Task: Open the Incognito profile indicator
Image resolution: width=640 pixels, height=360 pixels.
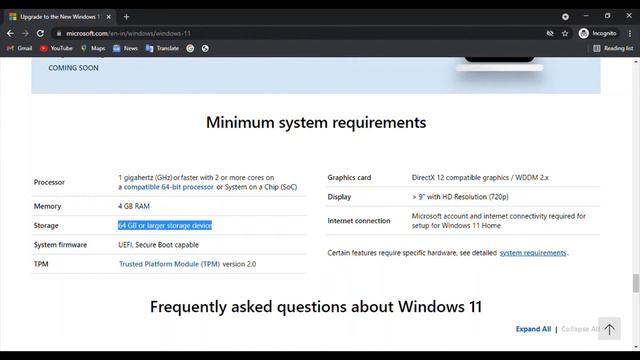Action: 598,33
